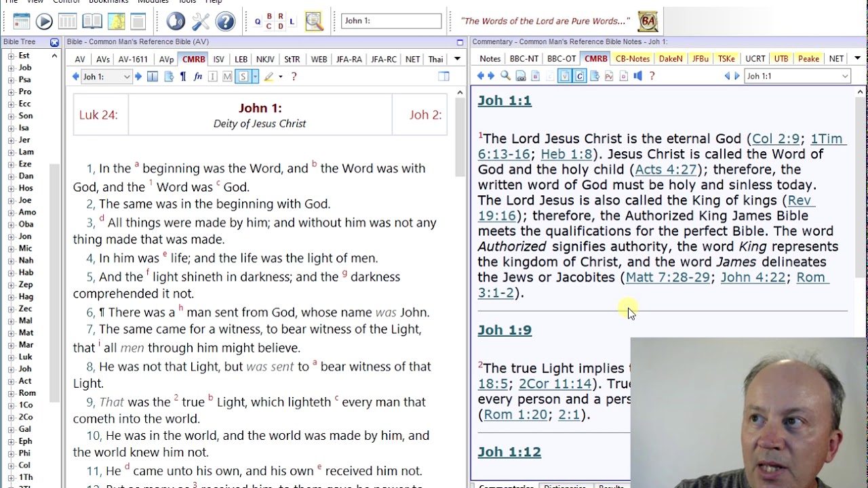
Task: Click in the John 1: reference input field
Action: pos(391,21)
